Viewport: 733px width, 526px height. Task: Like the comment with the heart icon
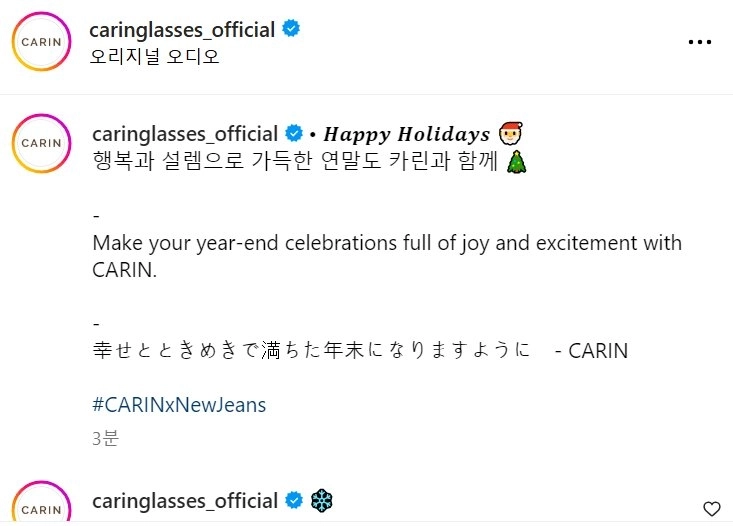tap(712, 508)
